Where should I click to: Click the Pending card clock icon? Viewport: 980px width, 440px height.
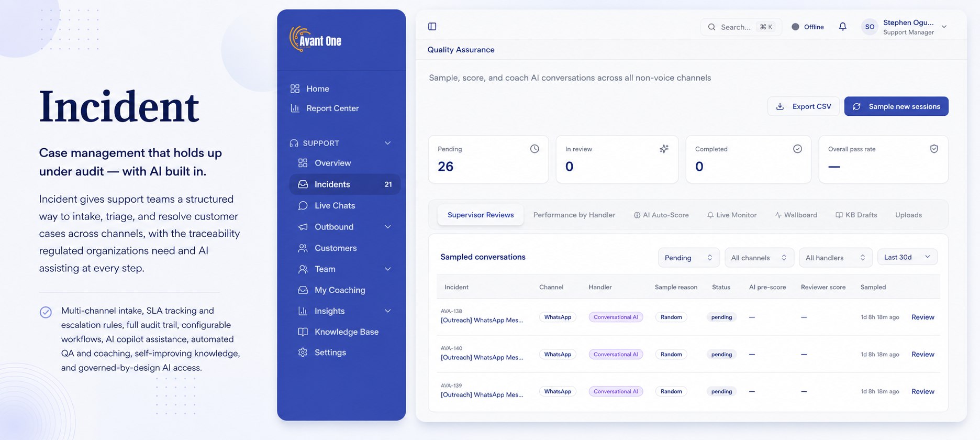tap(534, 149)
